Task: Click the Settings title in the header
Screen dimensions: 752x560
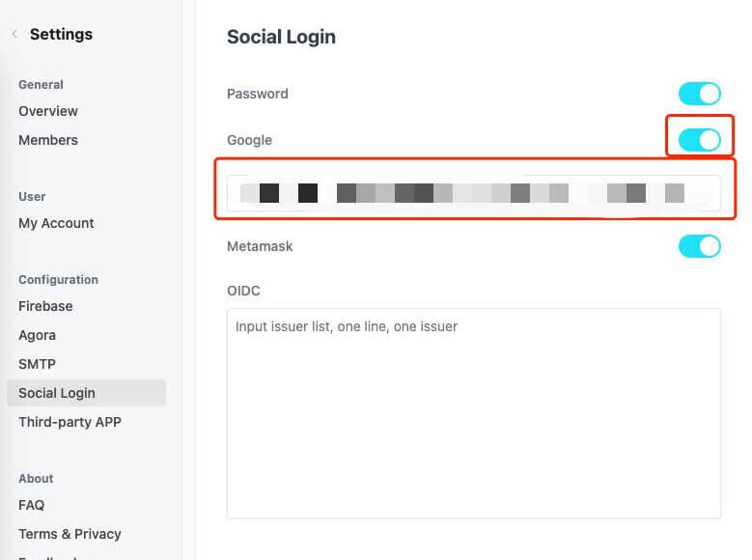Action: (61, 35)
